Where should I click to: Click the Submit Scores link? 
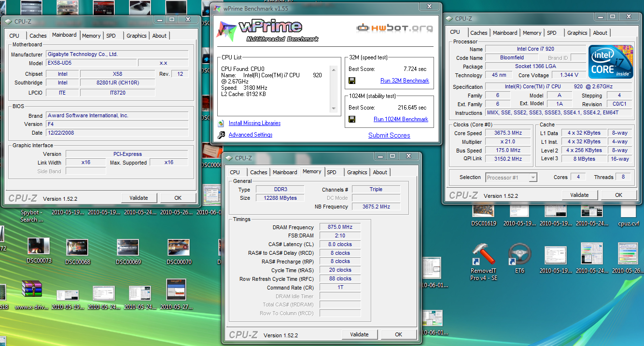tap(389, 136)
